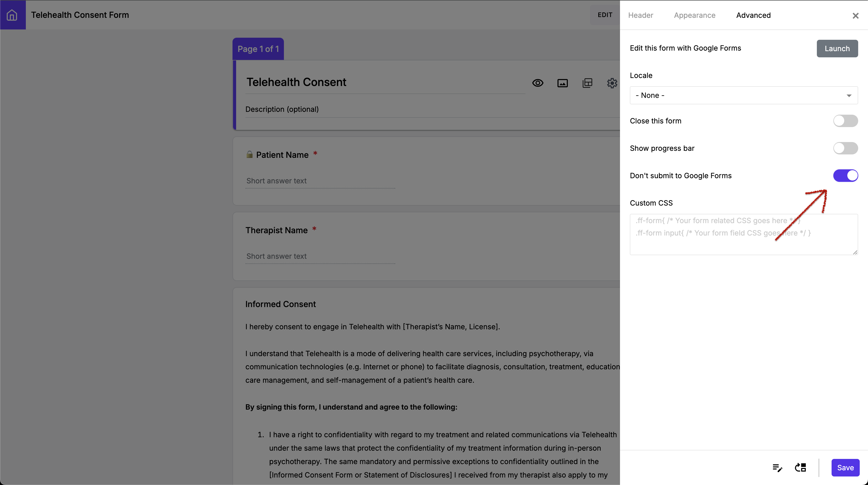Switch to the Appearance tab
Viewport: 868px width, 485px height.
point(694,15)
